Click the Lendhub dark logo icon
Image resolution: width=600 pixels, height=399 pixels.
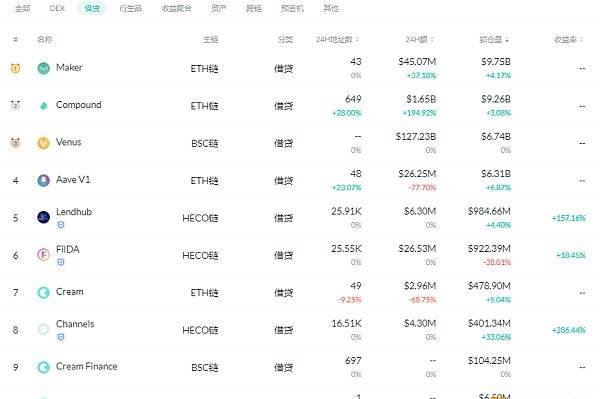click(x=44, y=217)
